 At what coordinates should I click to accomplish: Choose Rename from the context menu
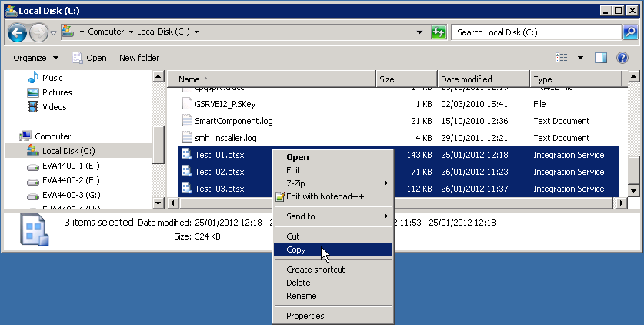tap(333, 297)
